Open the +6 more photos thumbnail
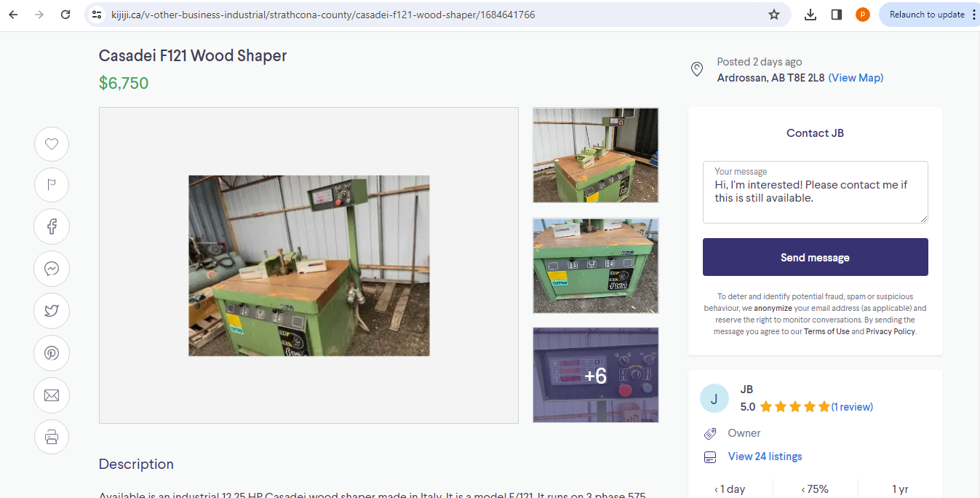Image resolution: width=980 pixels, height=498 pixels. pos(595,375)
